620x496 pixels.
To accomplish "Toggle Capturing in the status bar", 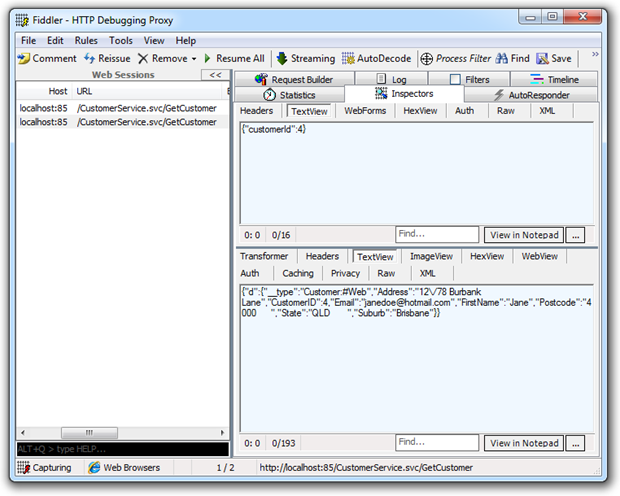I will [x=44, y=468].
